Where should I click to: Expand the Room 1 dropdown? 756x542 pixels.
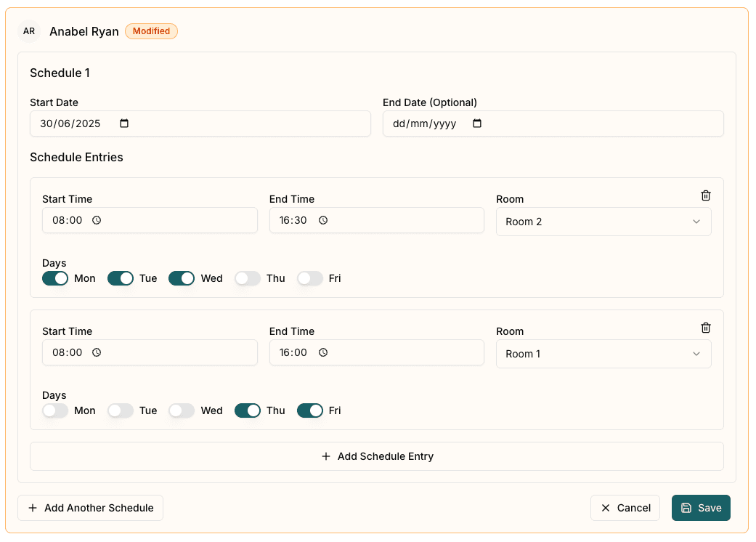tap(603, 354)
